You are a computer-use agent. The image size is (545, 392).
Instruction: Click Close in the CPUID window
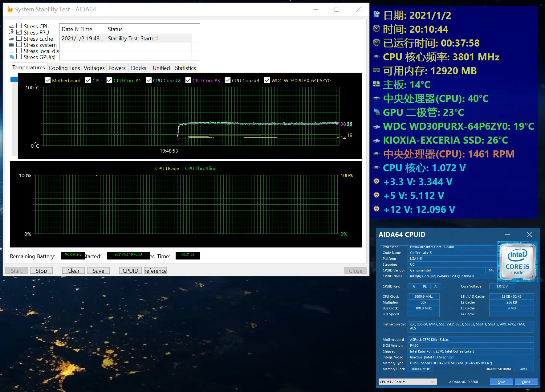tap(526, 382)
